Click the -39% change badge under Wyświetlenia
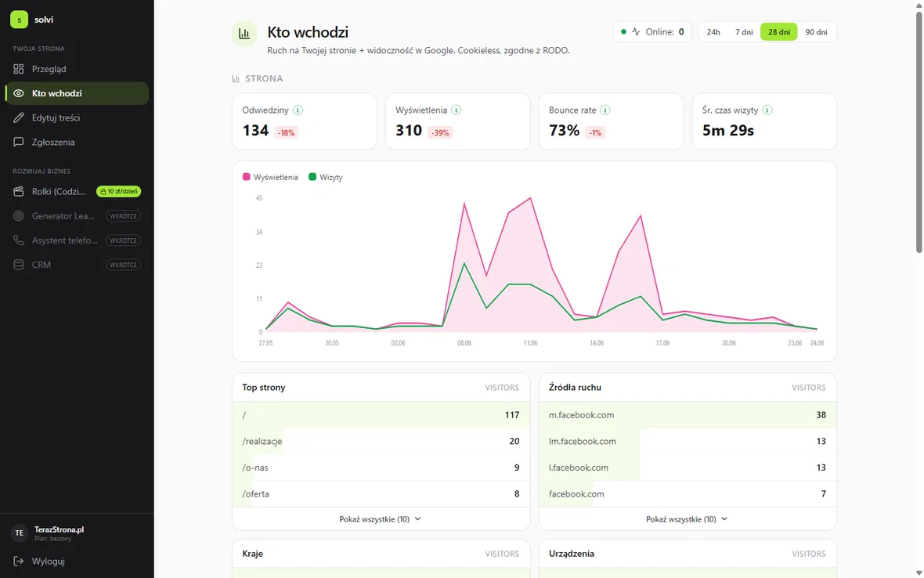 440,132
